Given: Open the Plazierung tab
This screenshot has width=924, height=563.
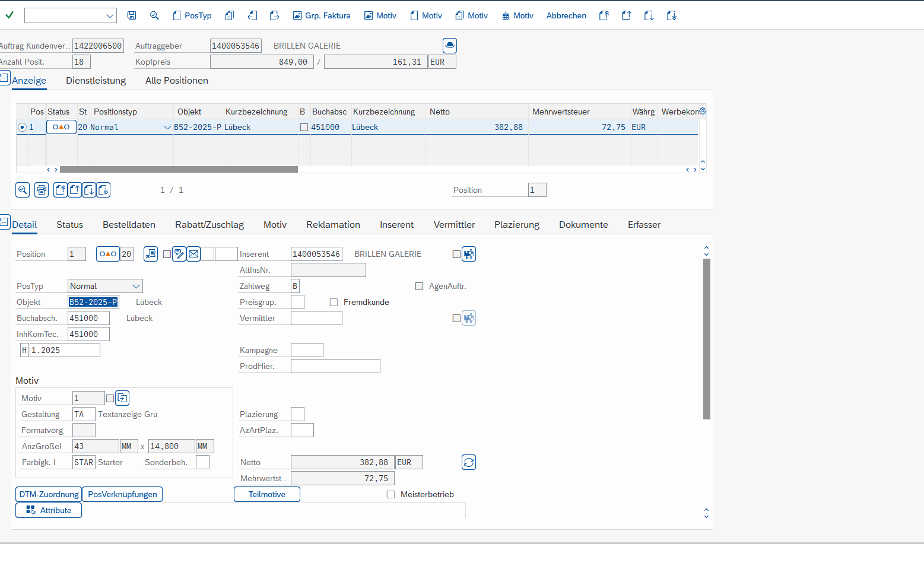Looking at the screenshot, I should pyautogui.click(x=517, y=225).
